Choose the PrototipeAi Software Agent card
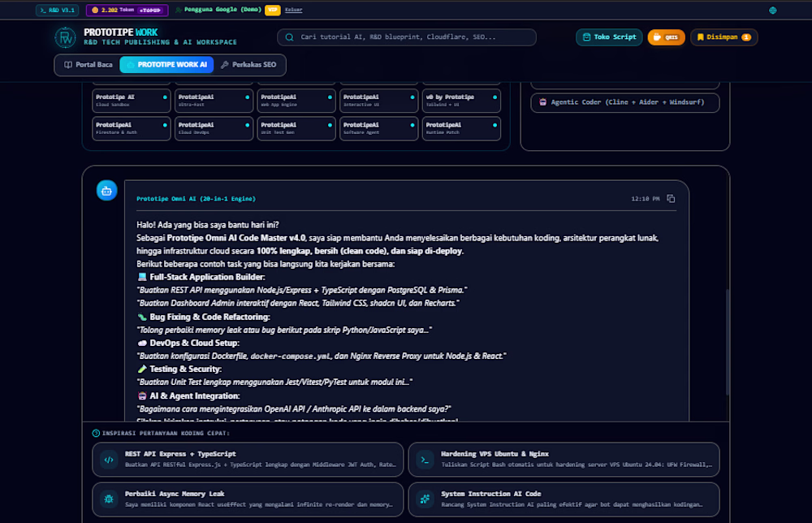Image resolution: width=812 pixels, height=523 pixels. pyautogui.click(x=378, y=128)
